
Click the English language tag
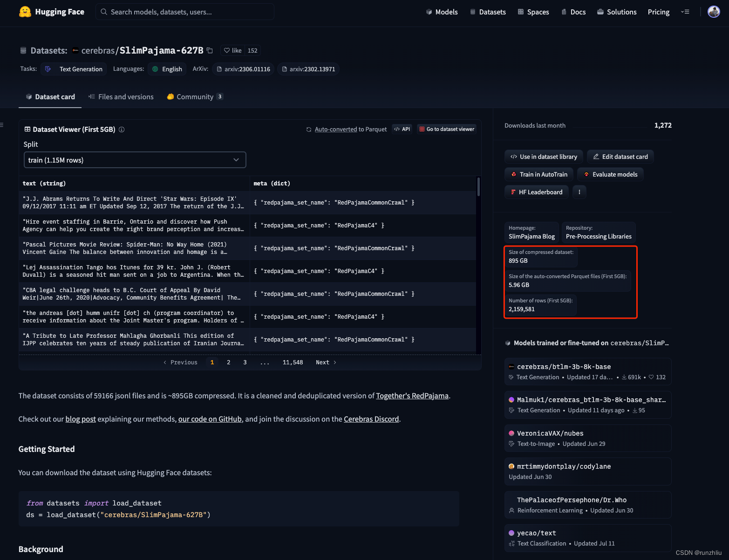(167, 69)
